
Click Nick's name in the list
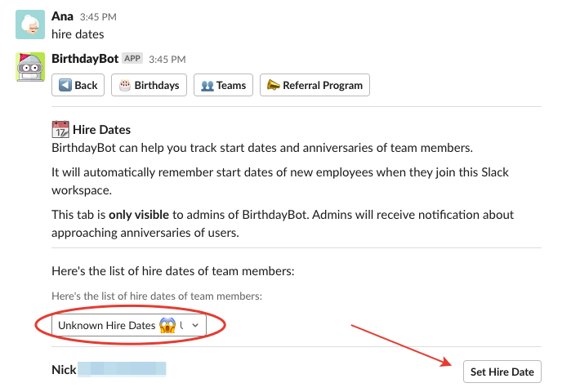point(64,370)
